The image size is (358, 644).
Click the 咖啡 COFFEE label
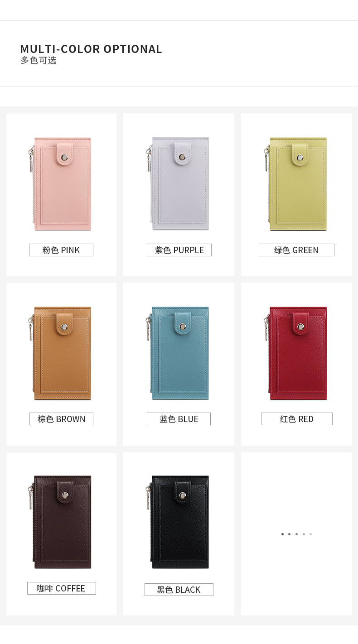[x=62, y=588]
